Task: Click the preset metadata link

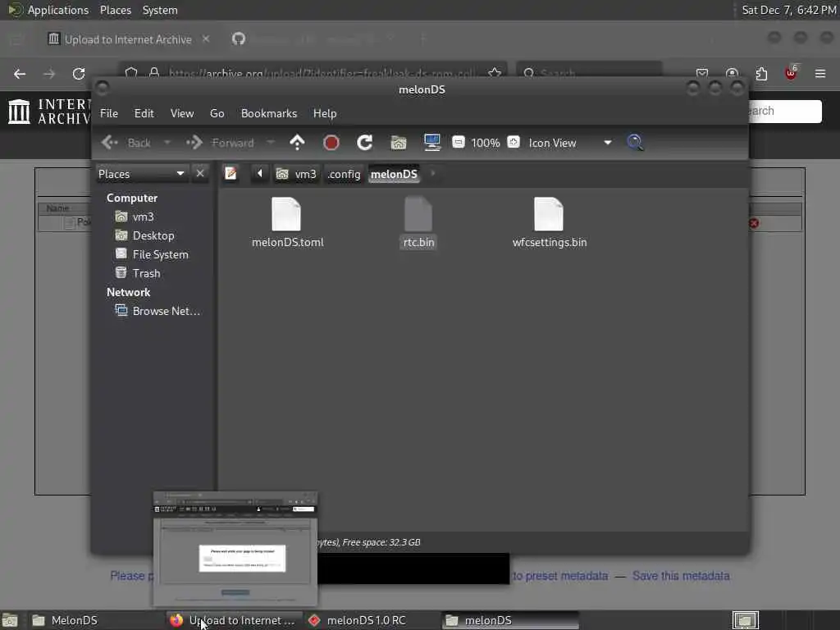Action: coord(559,576)
